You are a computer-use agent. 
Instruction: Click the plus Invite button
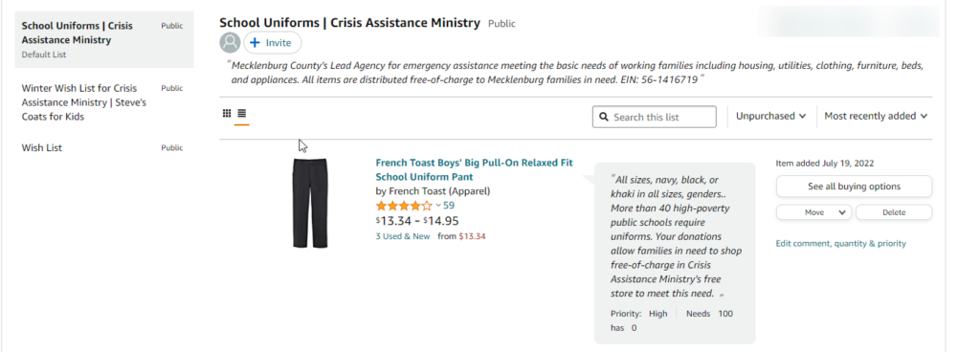coord(273,42)
